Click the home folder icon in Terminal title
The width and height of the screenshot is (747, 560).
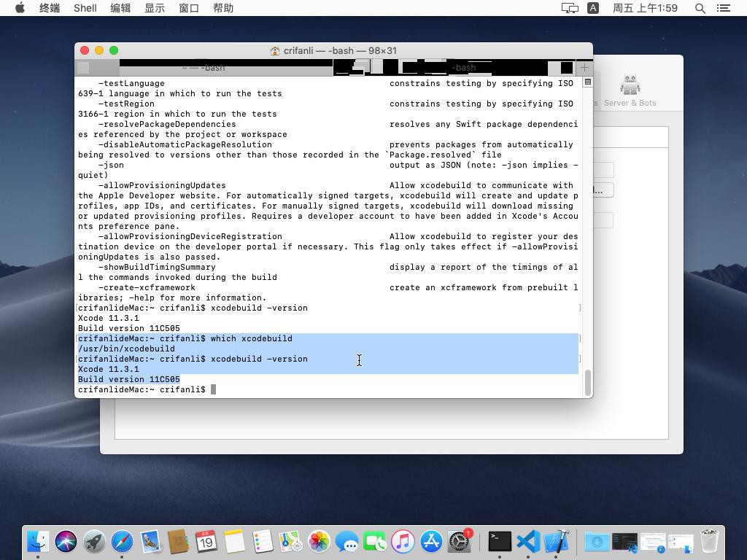(x=275, y=51)
